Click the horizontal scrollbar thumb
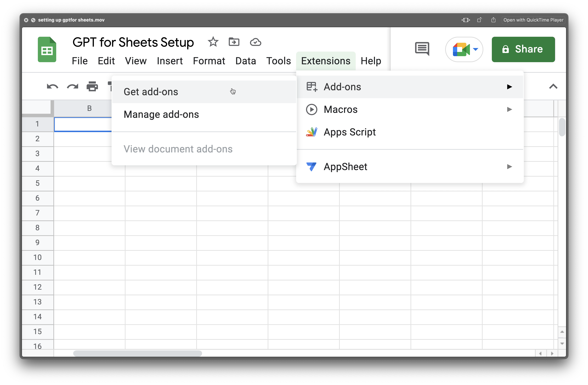The width and height of the screenshot is (588, 385). 137,353
